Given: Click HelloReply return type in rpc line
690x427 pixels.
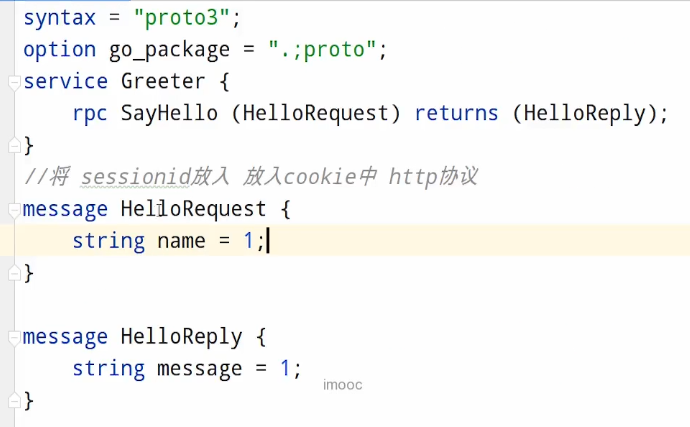Looking at the screenshot, I should pyautogui.click(x=584, y=114).
